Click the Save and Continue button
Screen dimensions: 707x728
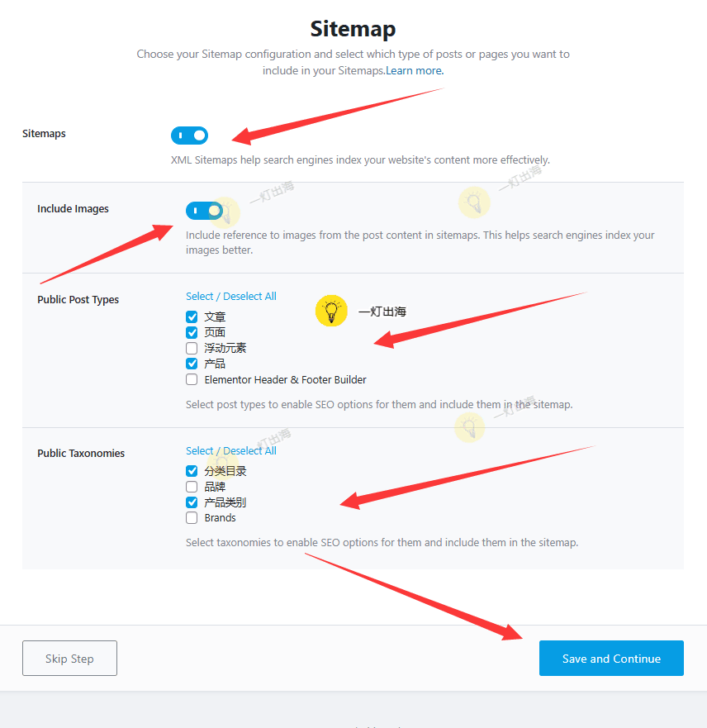(611, 659)
